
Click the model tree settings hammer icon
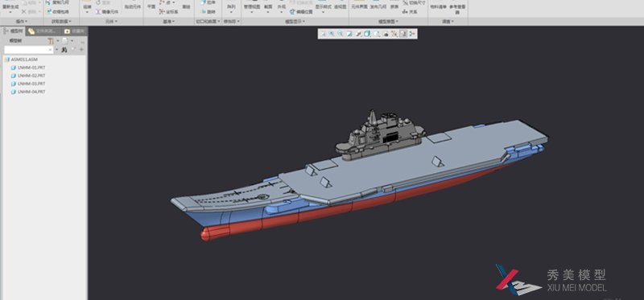click(x=51, y=41)
